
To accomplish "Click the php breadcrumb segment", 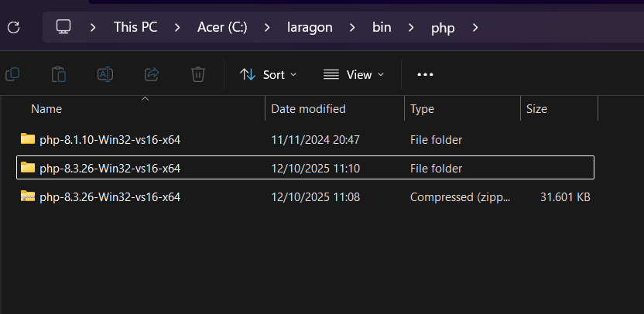I will click(443, 29).
